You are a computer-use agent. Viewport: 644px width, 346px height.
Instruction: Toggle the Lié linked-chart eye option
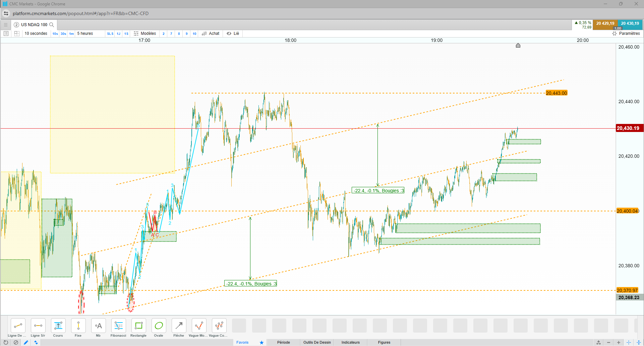coord(233,33)
